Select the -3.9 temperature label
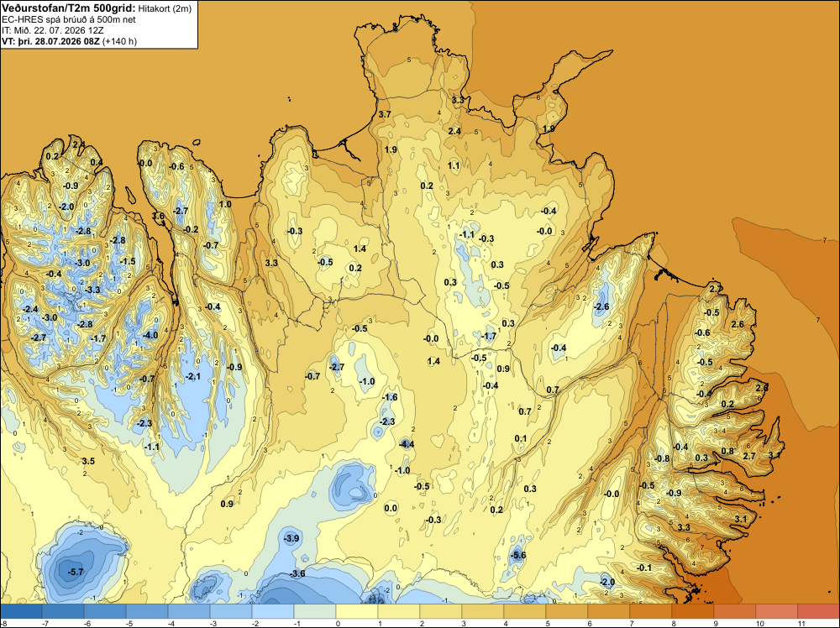840x628 pixels. point(291,538)
